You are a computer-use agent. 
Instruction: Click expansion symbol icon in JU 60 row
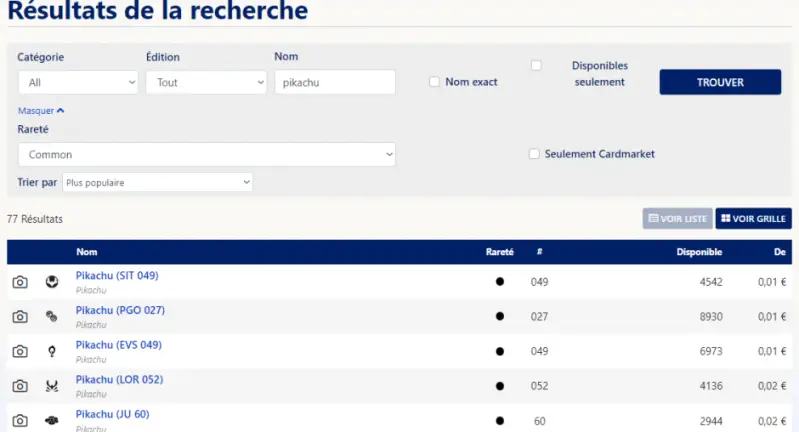51,420
